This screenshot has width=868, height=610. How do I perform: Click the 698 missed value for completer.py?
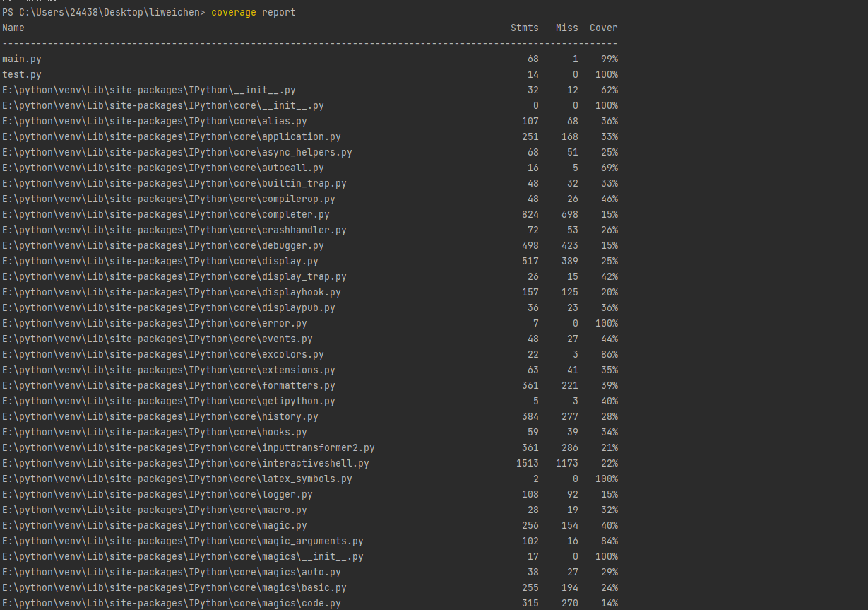tap(570, 215)
